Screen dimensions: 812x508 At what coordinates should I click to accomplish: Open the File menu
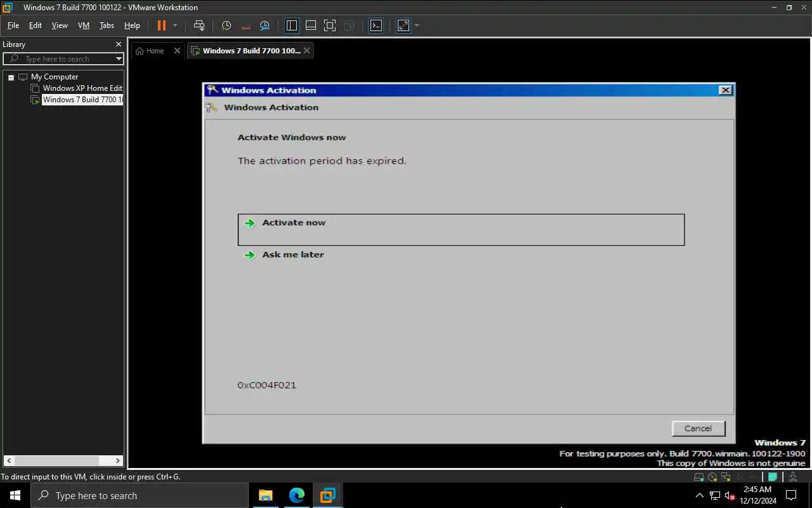click(13, 25)
